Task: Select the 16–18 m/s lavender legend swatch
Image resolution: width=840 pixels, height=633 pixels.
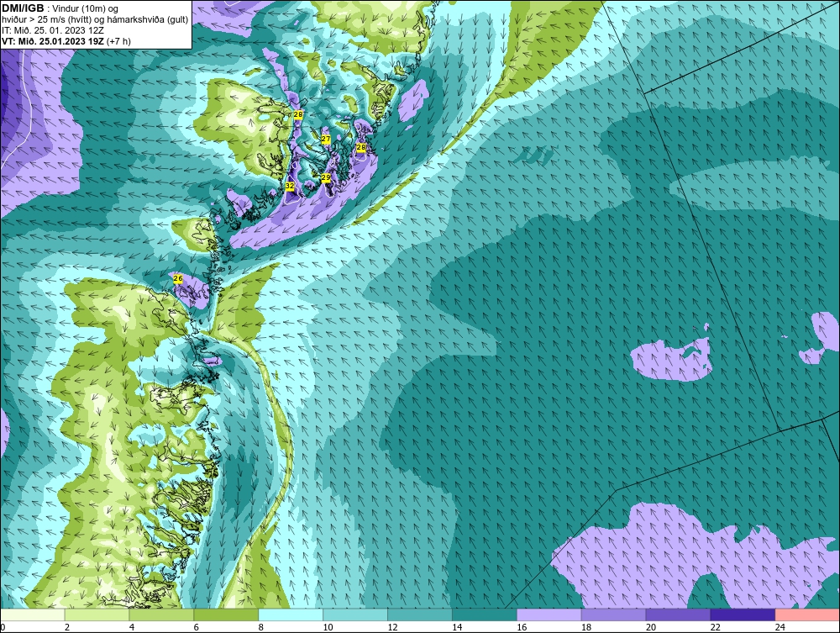Action: tap(549, 615)
